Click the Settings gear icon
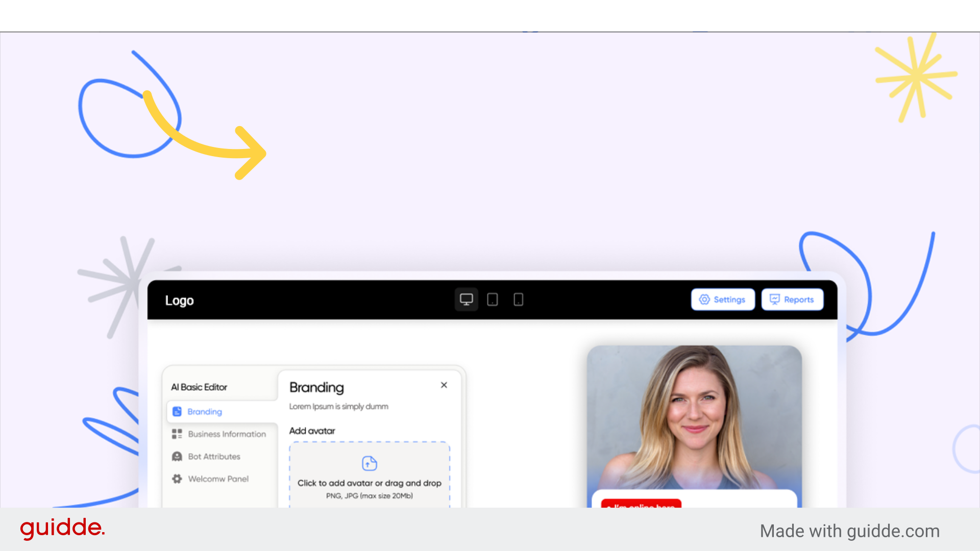The width and height of the screenshot is (980, 551). coord(704,299)
